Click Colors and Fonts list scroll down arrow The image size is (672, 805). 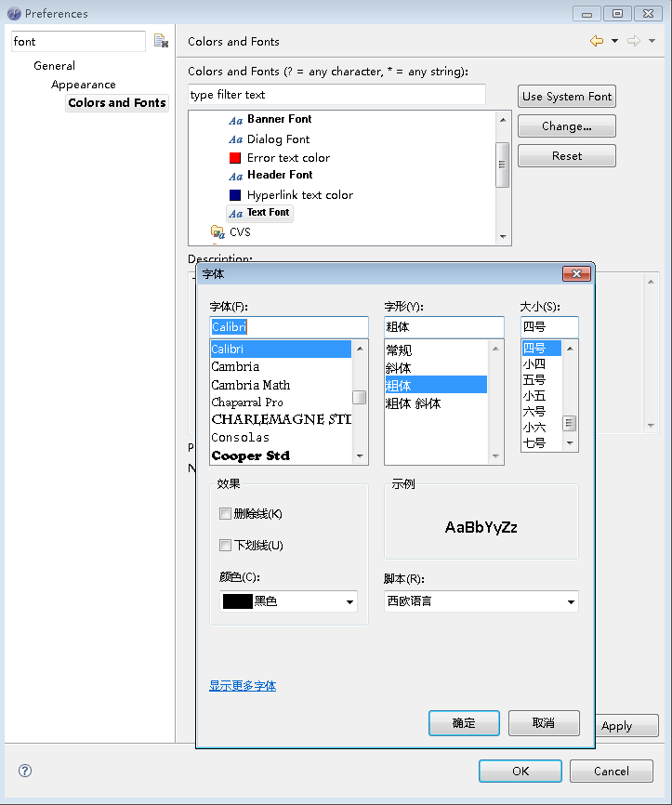pos(503,237)
